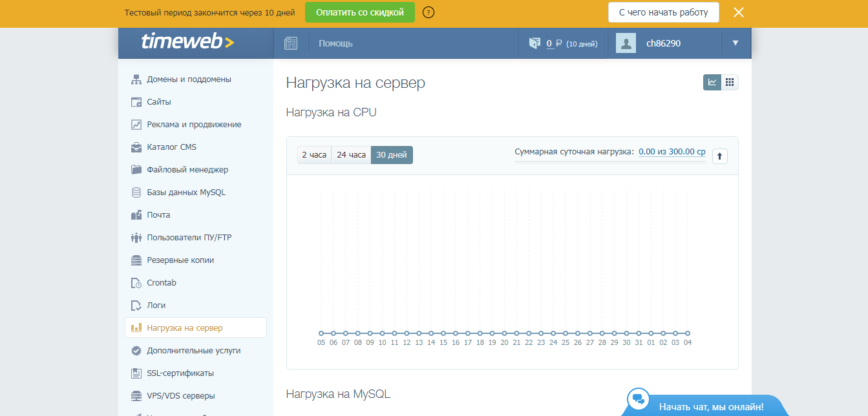The width and height of the screenshot is (868, 416).
Task: Click the chat bubble icon
Action: [639, 399]
